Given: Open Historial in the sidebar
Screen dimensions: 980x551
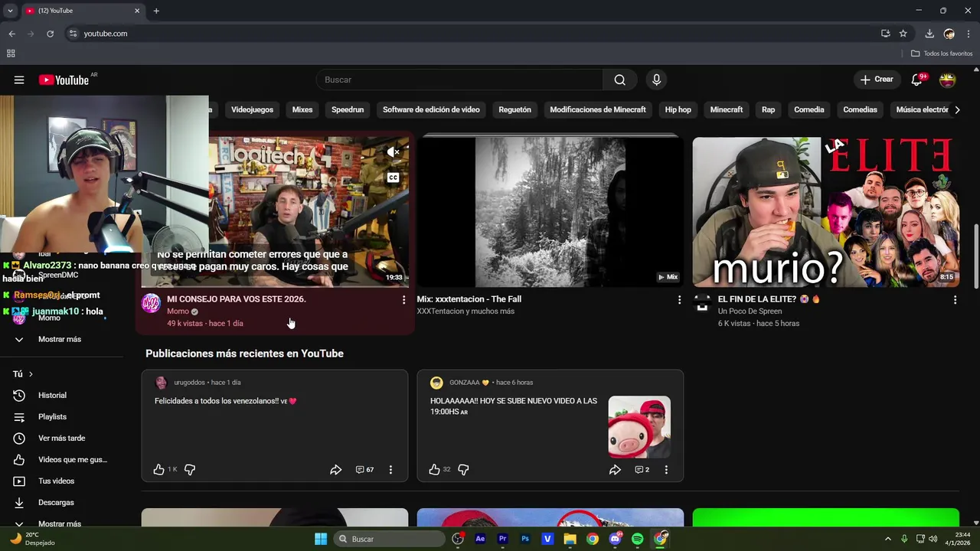Looking at the screenshot, I should click(x=52, y=396).
